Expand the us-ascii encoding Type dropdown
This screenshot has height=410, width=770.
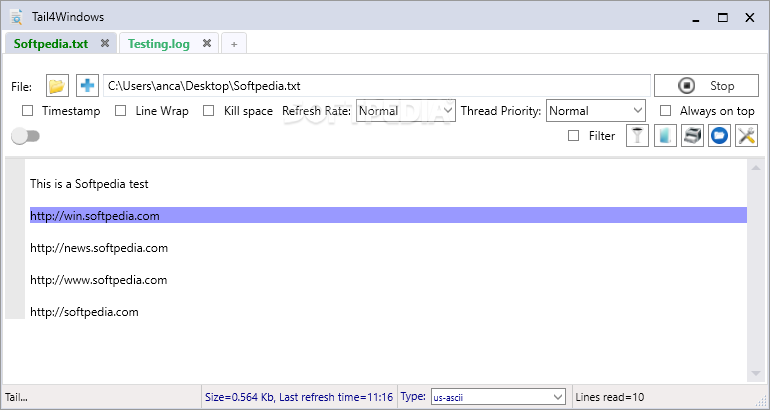498,397
